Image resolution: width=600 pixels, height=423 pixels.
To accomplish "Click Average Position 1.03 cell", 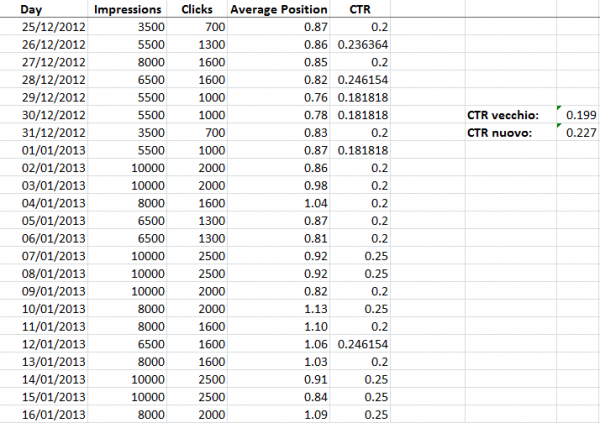I will coord(279,361).
